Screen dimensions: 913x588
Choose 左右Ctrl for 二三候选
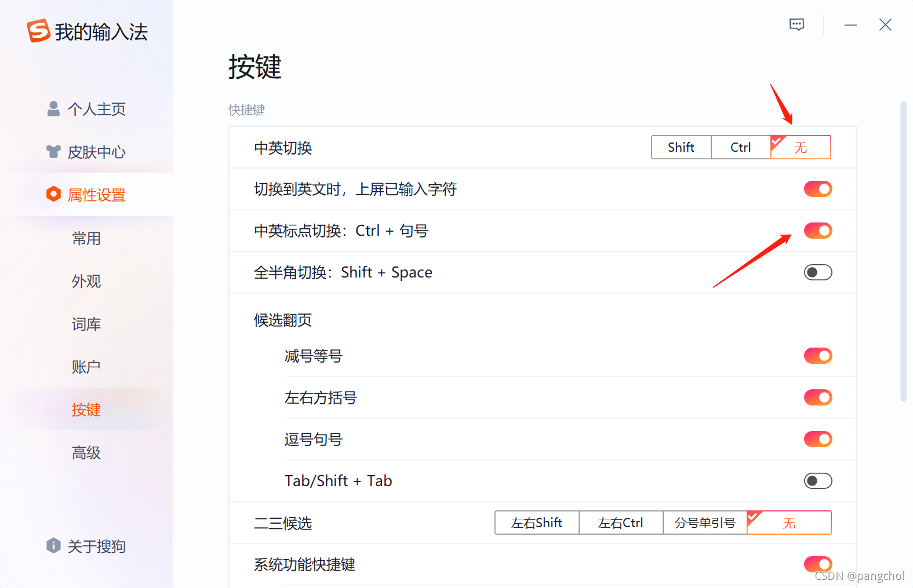(x=621, y=523)
